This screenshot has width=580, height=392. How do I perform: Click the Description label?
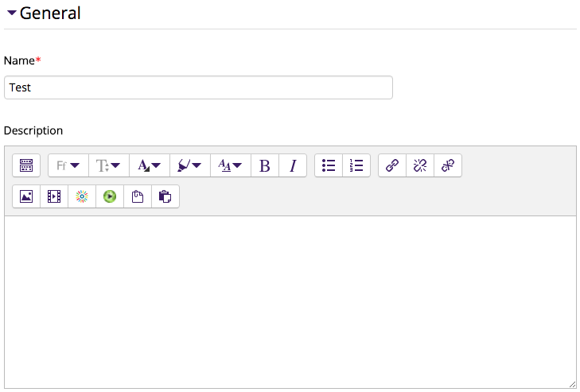pyautogui.click(x=33, y=130)
